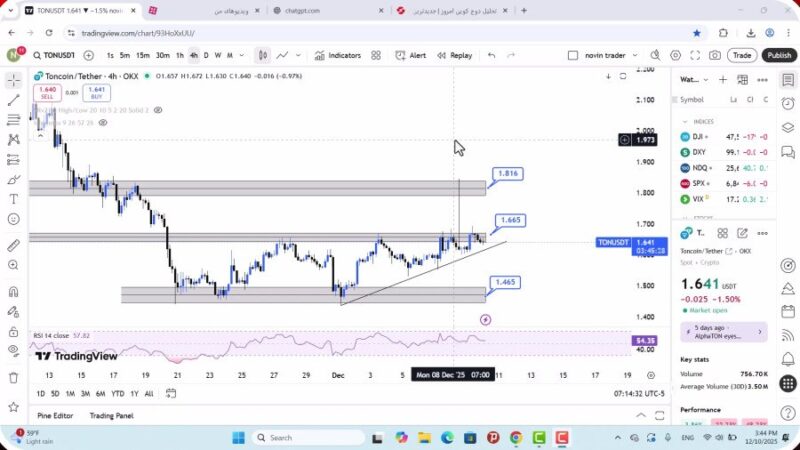Screen dimensions: 800x450
Task: Tick the novin trader layout checkbox
Action: pos(572,56)
